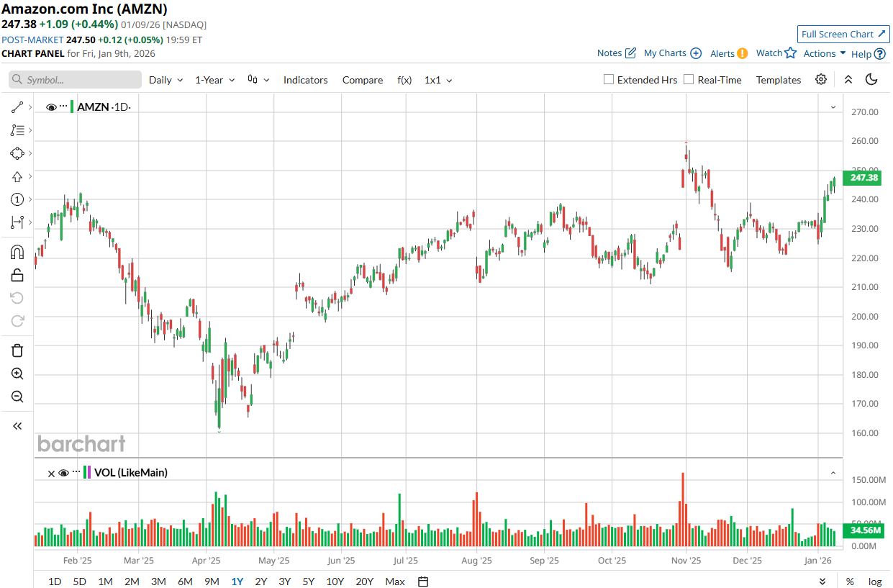Image resolution: width=893 pixels, height=588 pixels.
Task: Switch to dark mode moon icon
Action: (x=871, y=79)
